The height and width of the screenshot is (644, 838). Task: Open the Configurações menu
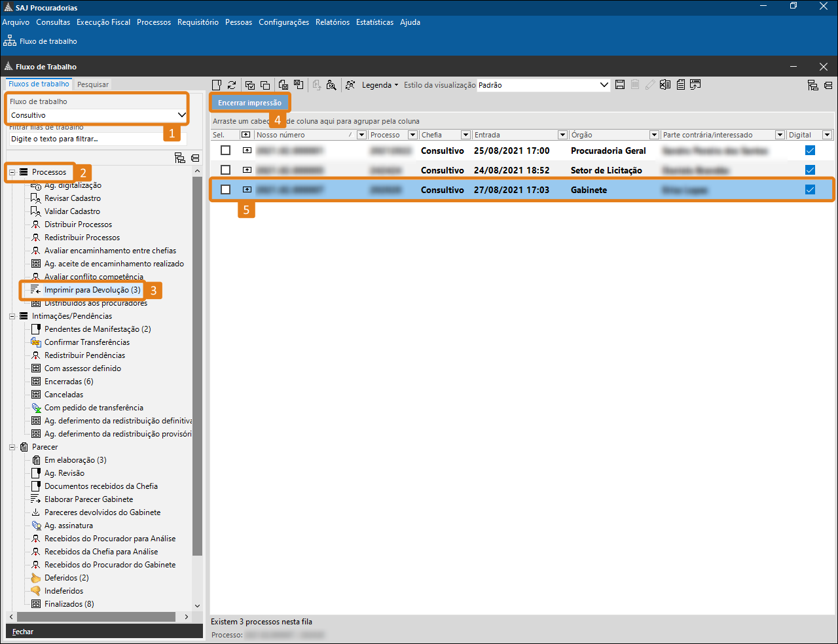coord(283,22)
